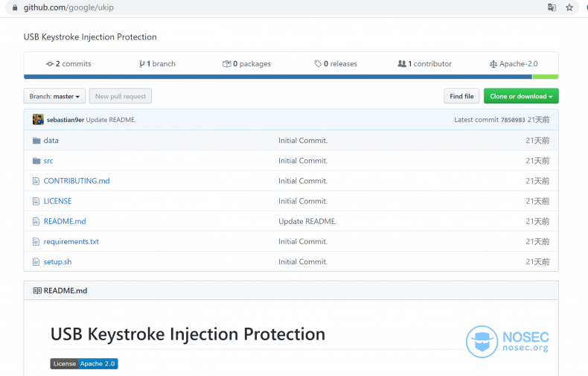Click the repository description text at top
This screenshot has width=588, height=376.
[90, 36]
